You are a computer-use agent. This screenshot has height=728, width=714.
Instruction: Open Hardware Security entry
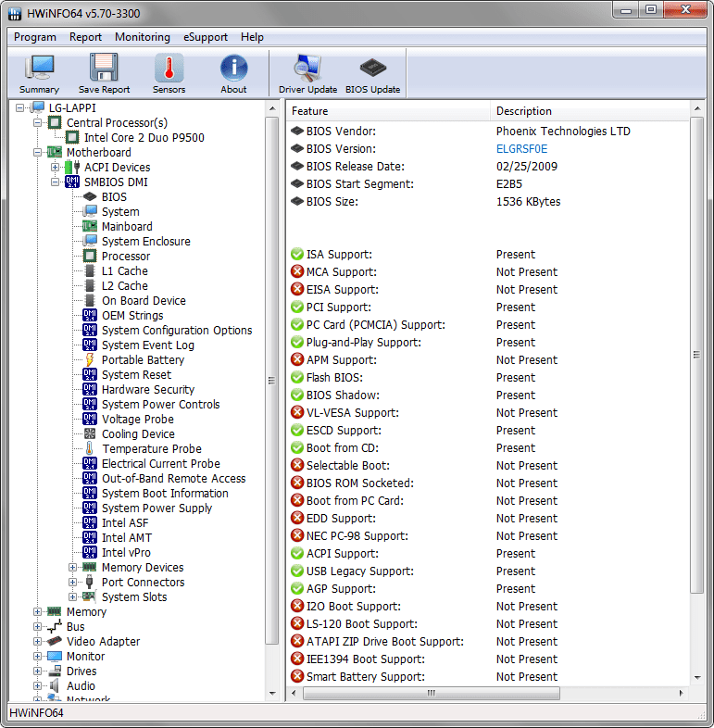pyautogui.click(x=147, y=390)
